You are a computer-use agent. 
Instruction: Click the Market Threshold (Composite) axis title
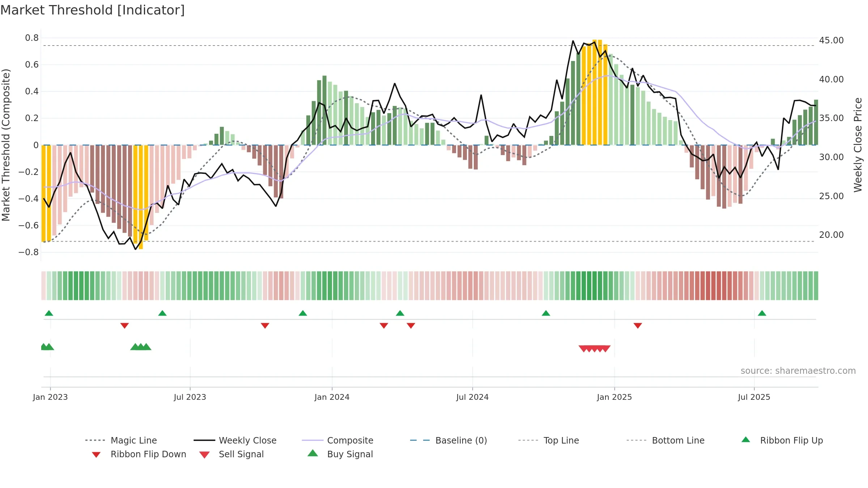pyautogui.click(x=6, y=145)
